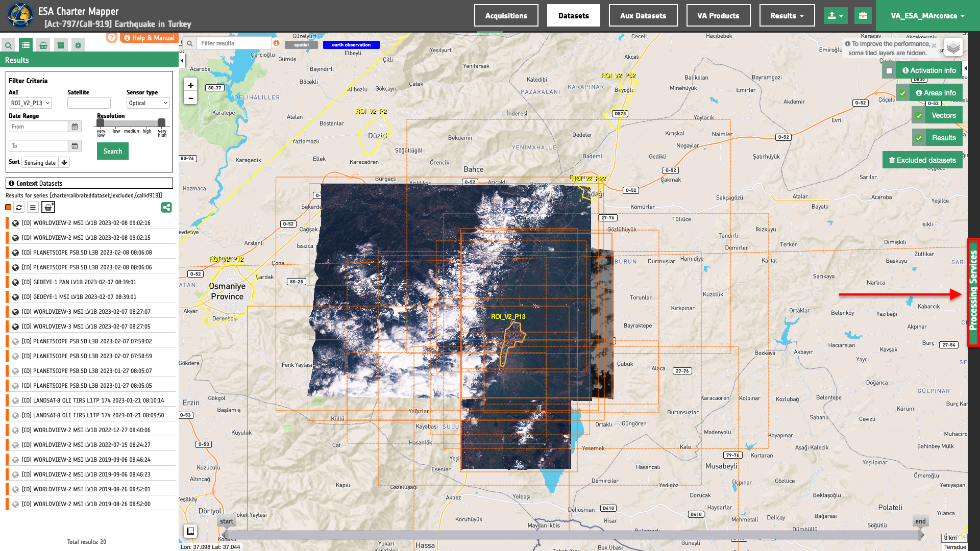Click the green Search button
The image size is (980, 551).
[113, 151]
